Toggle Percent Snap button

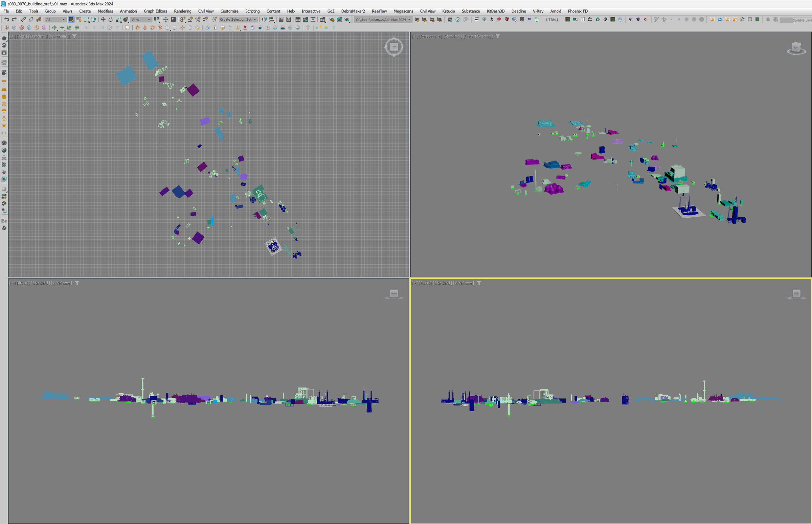pos(198,19)
